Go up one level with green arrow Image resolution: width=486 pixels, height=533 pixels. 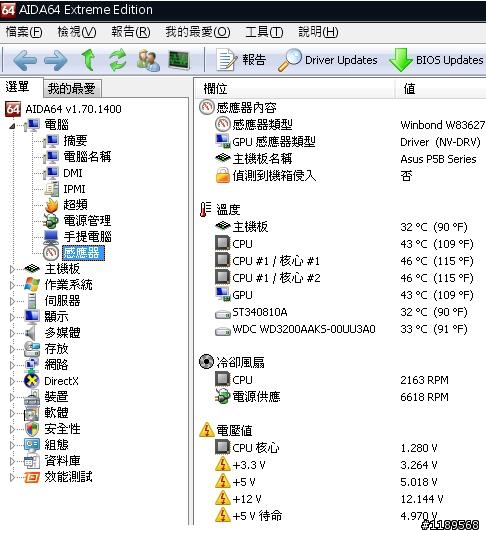click(x=88, y=60)
